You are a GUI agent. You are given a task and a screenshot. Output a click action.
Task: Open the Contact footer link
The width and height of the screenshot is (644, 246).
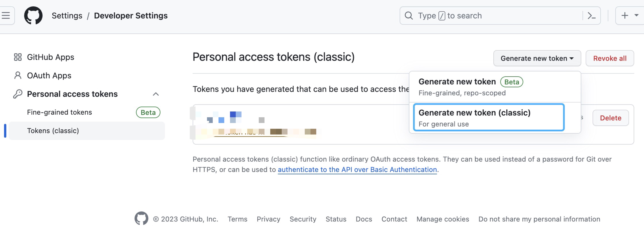coord(394,219)
